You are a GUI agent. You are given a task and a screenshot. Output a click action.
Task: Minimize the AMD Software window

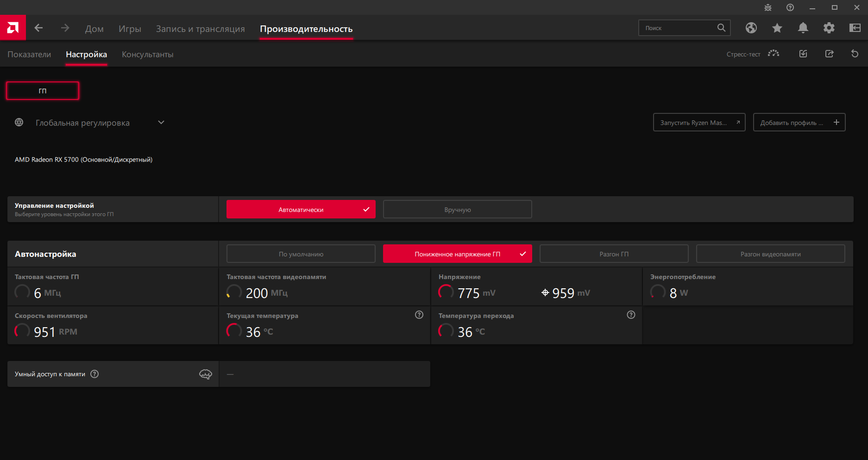coord(812,7)
